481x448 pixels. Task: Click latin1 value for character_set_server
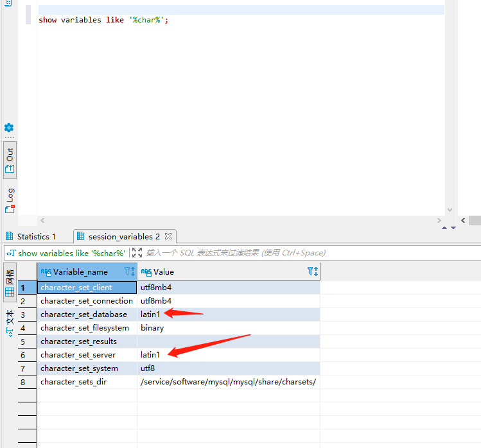point(229,355)
